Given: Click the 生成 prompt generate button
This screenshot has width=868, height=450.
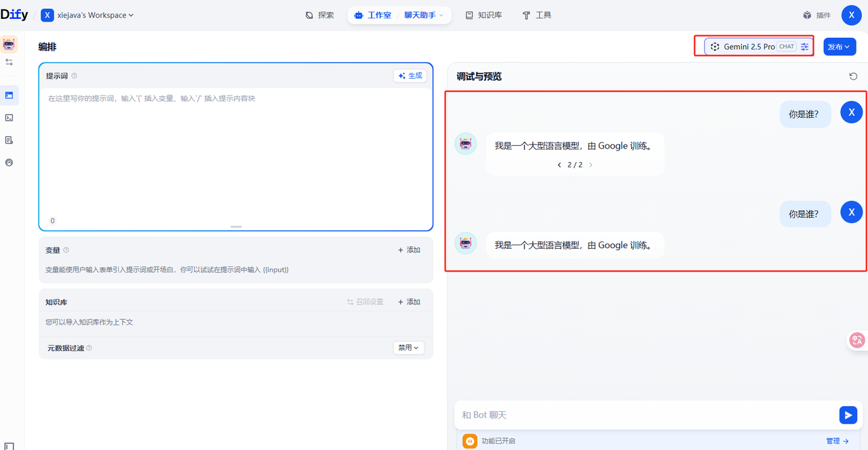Looking at the screenshot, I should click(410, 75).
